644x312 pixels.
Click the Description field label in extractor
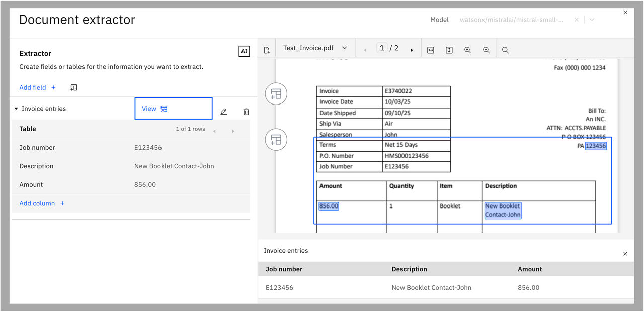click(x=36, y=166)
